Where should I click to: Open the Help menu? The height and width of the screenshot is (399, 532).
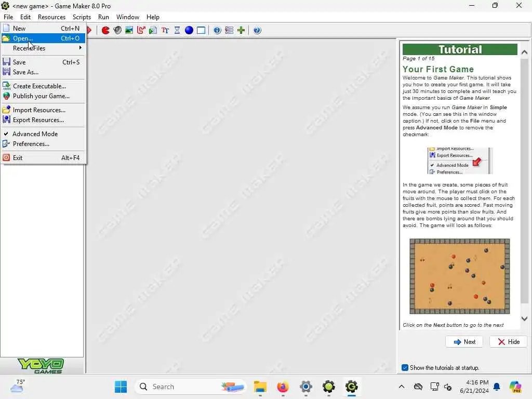click(x=153, y=17)
